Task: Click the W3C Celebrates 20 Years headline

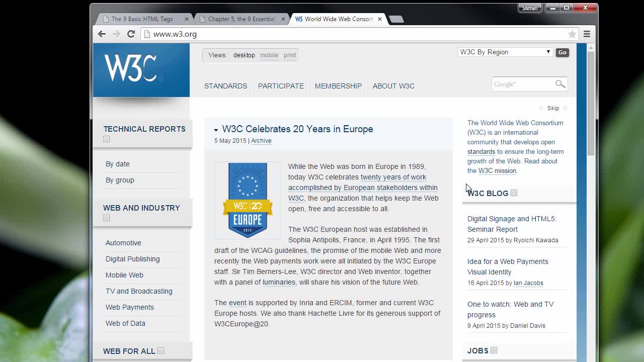Action: (297, 129)
